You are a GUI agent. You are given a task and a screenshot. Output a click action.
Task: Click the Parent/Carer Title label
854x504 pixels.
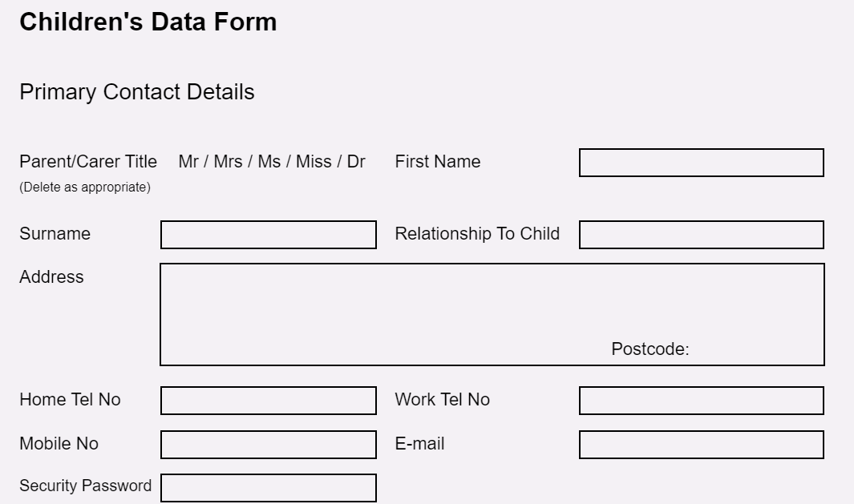click(88, 162)
